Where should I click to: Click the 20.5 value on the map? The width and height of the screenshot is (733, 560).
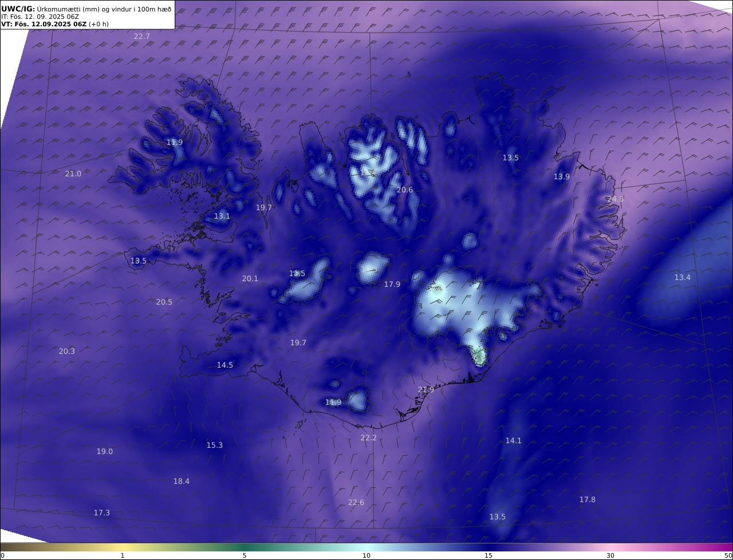[x=164, y=302]
